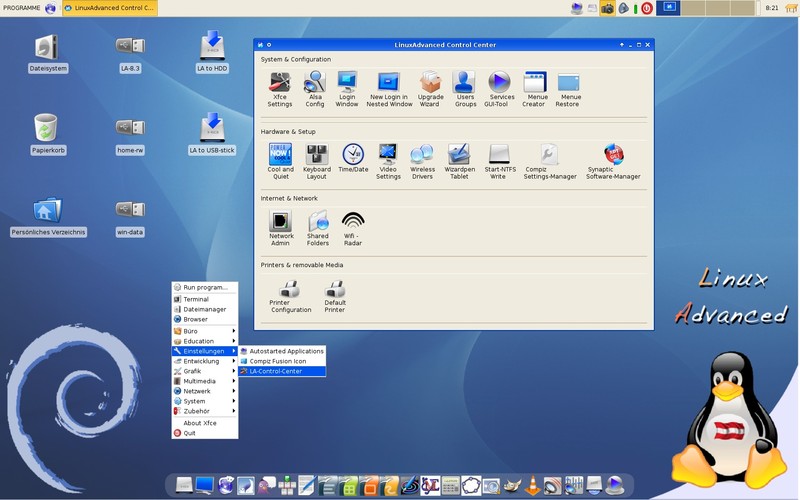Expand the Büro submenu

tap(205, 331)
